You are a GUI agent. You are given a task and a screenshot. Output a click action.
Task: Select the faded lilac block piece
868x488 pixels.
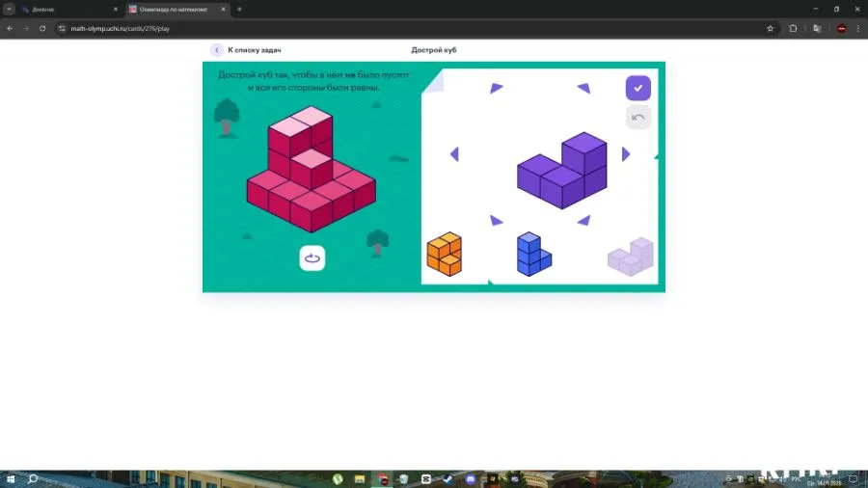tap(631, 257)
